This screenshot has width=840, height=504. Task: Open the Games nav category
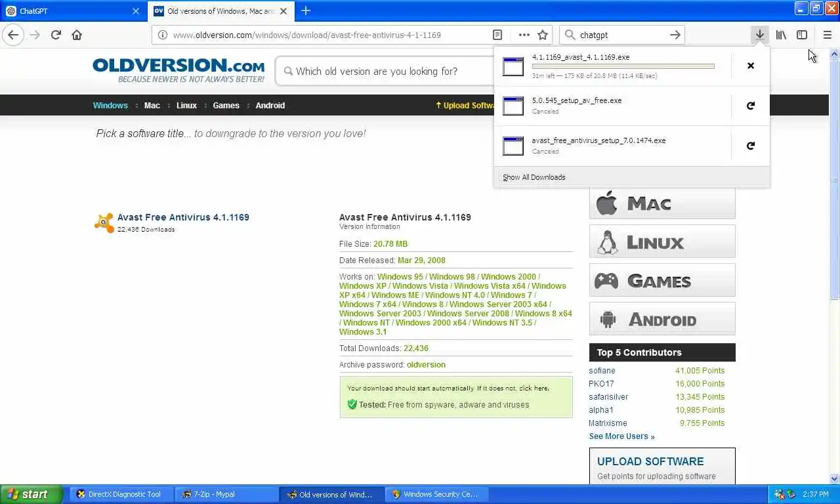coord(226,105)
